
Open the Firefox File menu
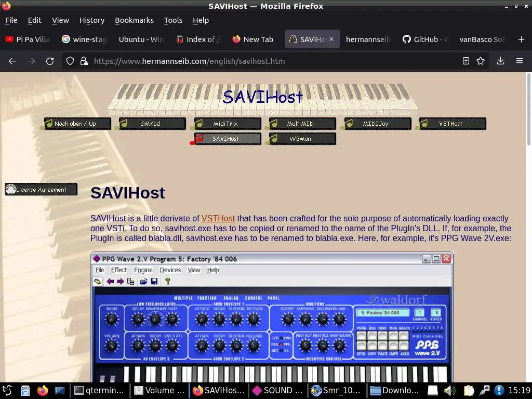tap(11, 20)
